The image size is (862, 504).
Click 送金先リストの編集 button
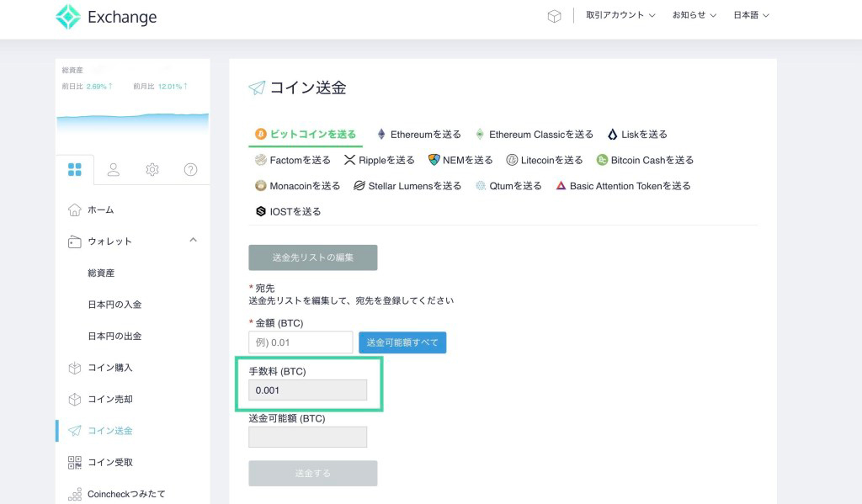[313, 257]
